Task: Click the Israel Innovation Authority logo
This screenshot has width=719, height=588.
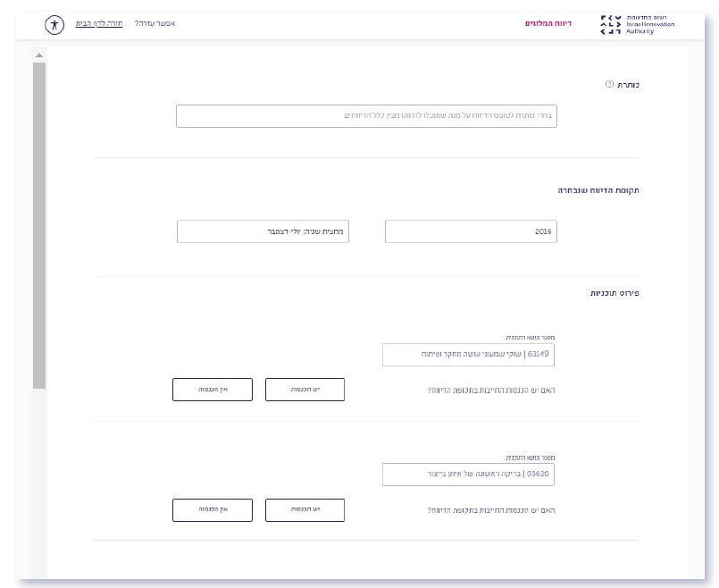Action: tap(638, 24)
